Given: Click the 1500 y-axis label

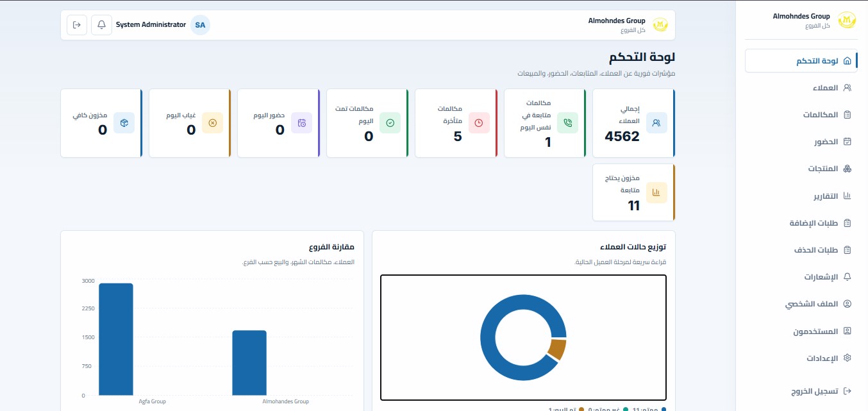Looking at the screenshot, I should click(88, 337).
